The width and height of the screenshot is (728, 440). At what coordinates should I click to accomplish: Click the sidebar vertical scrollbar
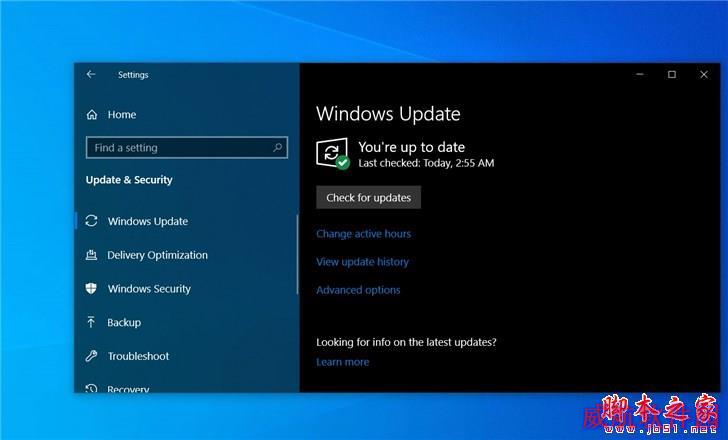[297, 254]
